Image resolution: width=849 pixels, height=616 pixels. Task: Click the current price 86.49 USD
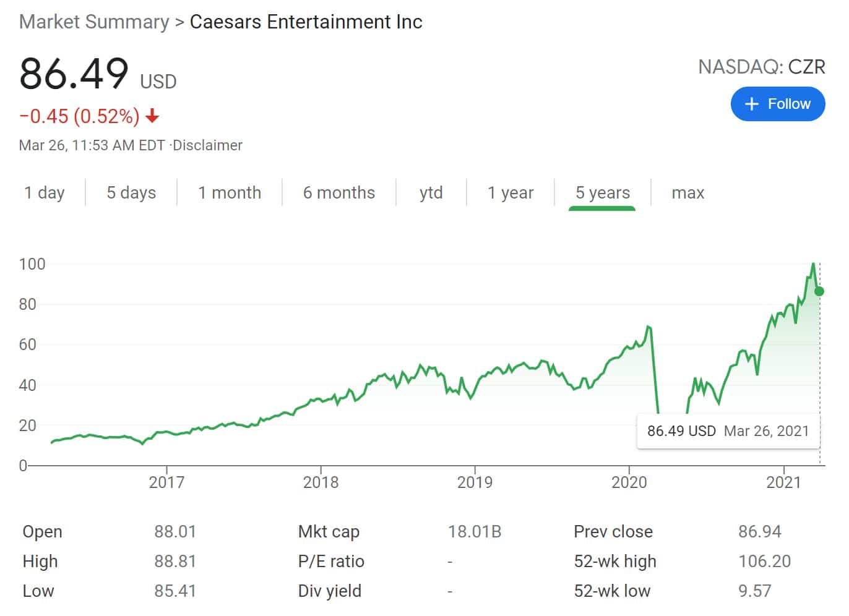tap(74, 73)
